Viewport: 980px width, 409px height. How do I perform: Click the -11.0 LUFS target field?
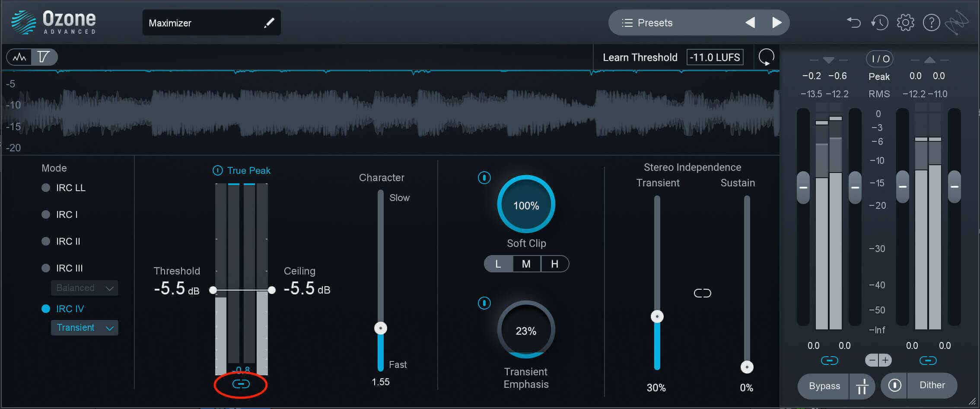tap(715, 57)
